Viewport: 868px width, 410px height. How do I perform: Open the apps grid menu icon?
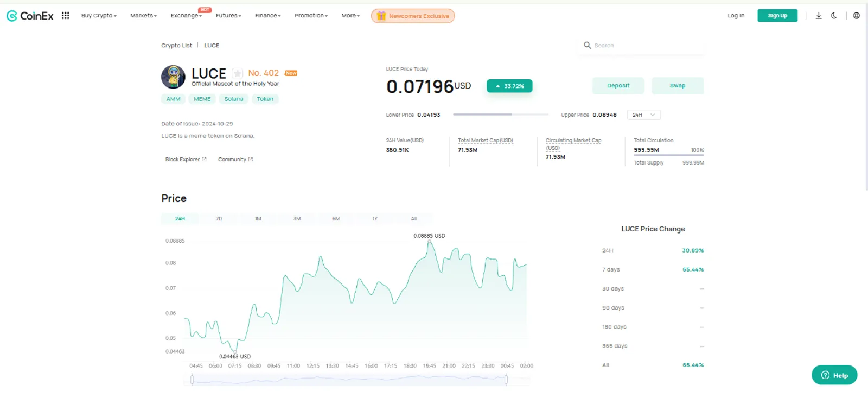(66, 16)
